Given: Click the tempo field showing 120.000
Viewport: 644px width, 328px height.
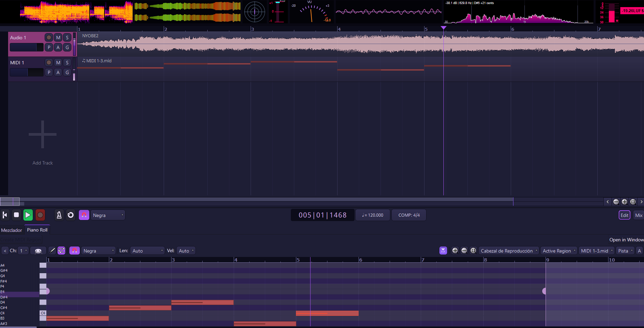Looking at the screenshot, I should [x=373, y=215].
